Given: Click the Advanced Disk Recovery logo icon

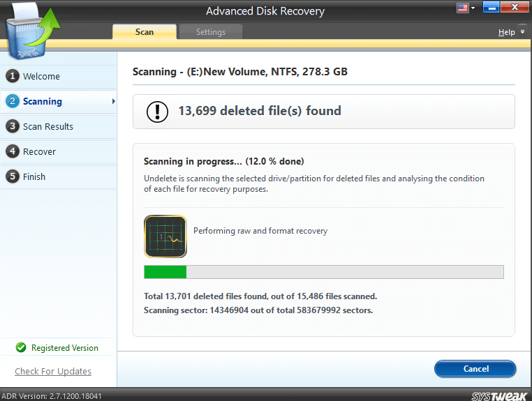Looking at the screenshot, I should click(x=34, y=31).
